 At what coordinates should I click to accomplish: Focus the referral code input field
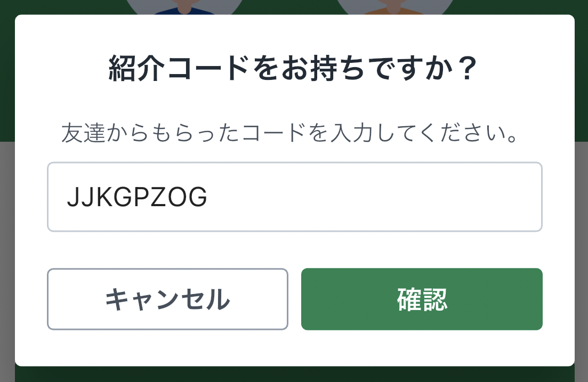[295, 197]
